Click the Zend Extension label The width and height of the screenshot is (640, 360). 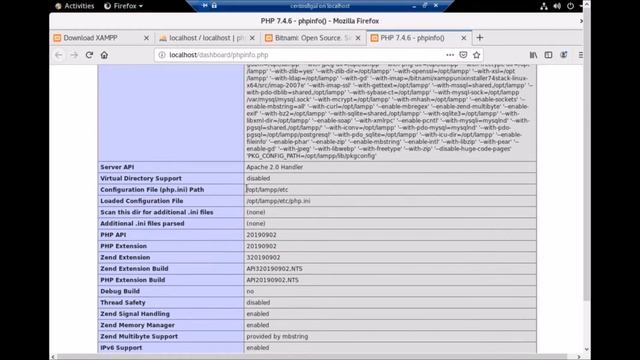[x=125, y=258]
